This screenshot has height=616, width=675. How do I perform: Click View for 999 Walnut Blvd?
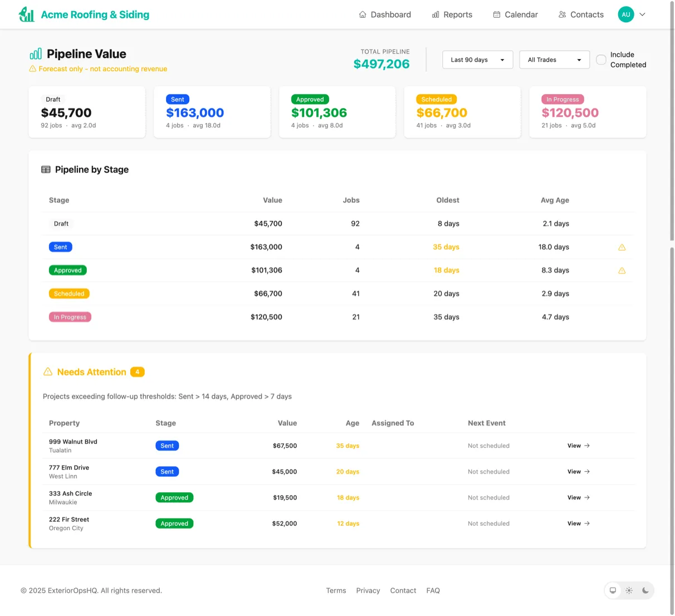(x=578, y=446)
